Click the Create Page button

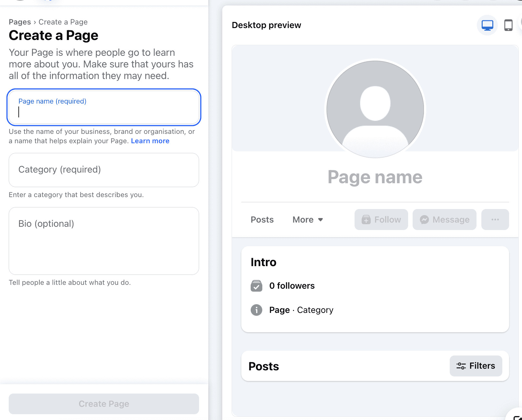(x=104, y=404)
